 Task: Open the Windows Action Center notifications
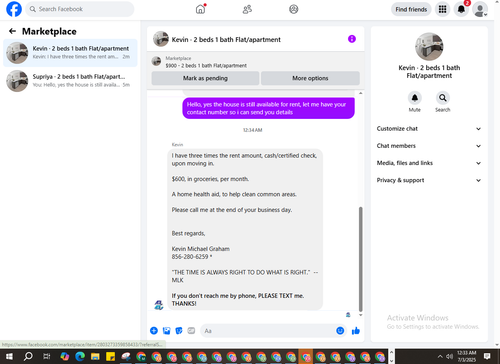click(x=487, y=356)
